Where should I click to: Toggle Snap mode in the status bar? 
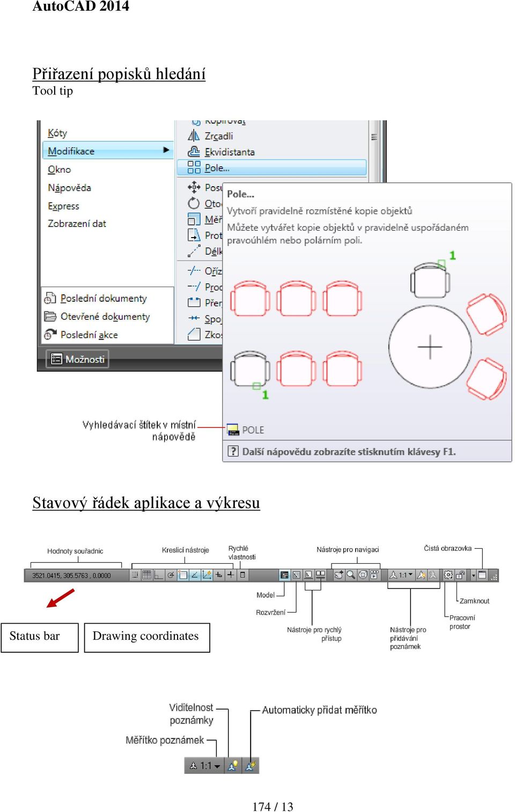coord(135,575)
